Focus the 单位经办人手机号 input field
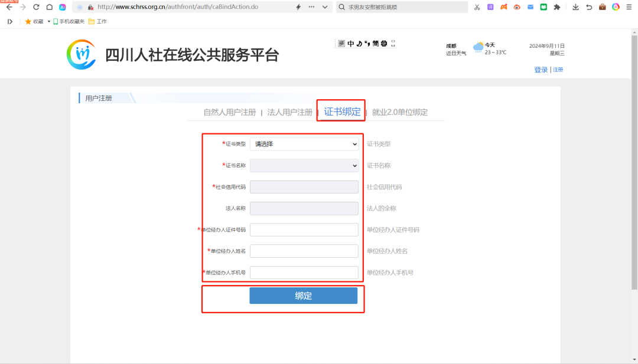The image size is (638, 364). tap(304, 273)
